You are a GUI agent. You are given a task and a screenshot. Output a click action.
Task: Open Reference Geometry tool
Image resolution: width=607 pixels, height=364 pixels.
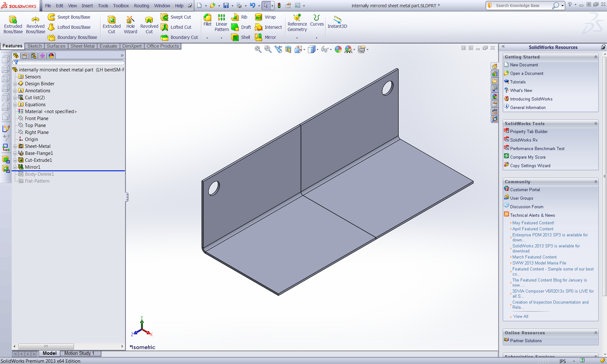pyautogui.click(x=297, y=23)
